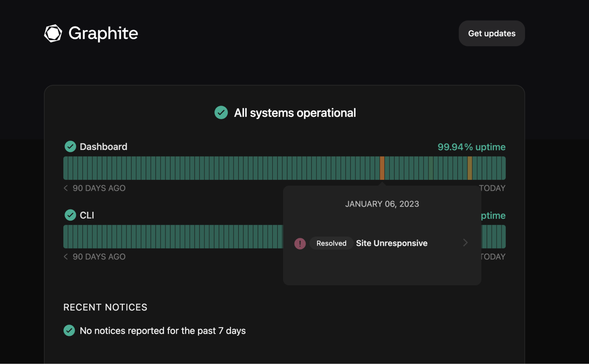Click the red exclamation incident icon
589x364 pixels.
point(300,243)
